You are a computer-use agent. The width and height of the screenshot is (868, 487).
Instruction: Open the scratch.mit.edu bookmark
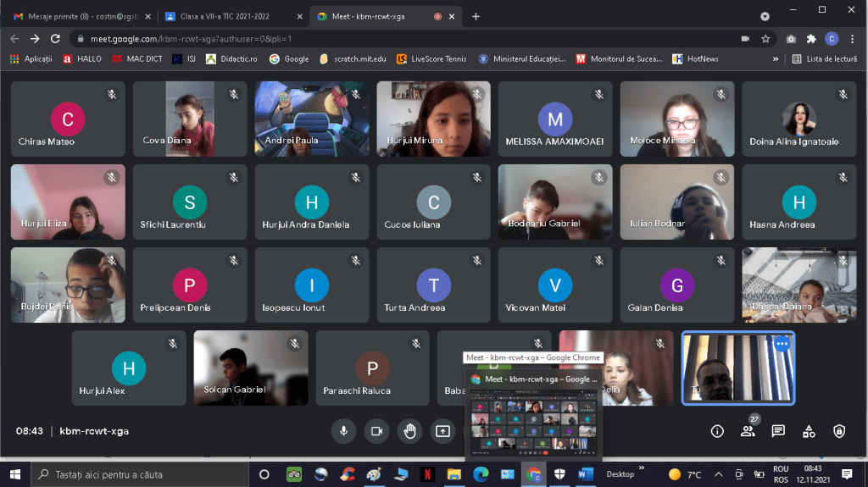point(353,59)
